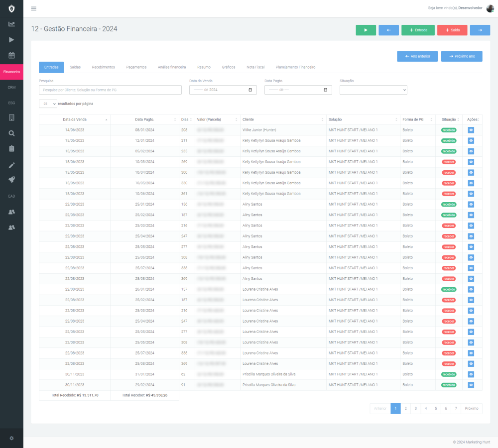
Task: Open the pencil edit icon in sidebar
Action: (x=11, y=165)
